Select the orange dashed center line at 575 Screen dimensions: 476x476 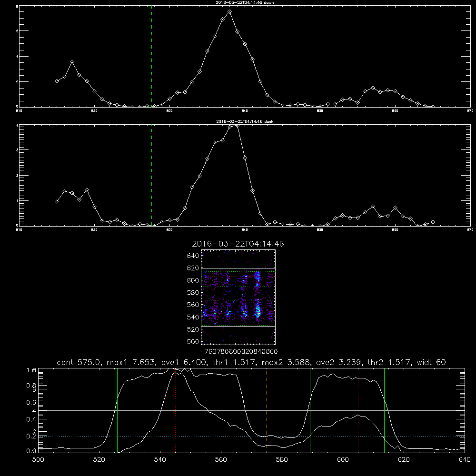click(267, 410)
